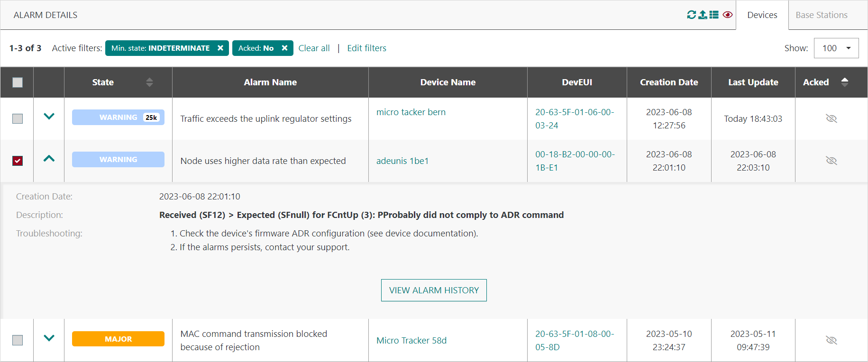Uncheck the adeunis 1be1 alarm checkbox

18,161
